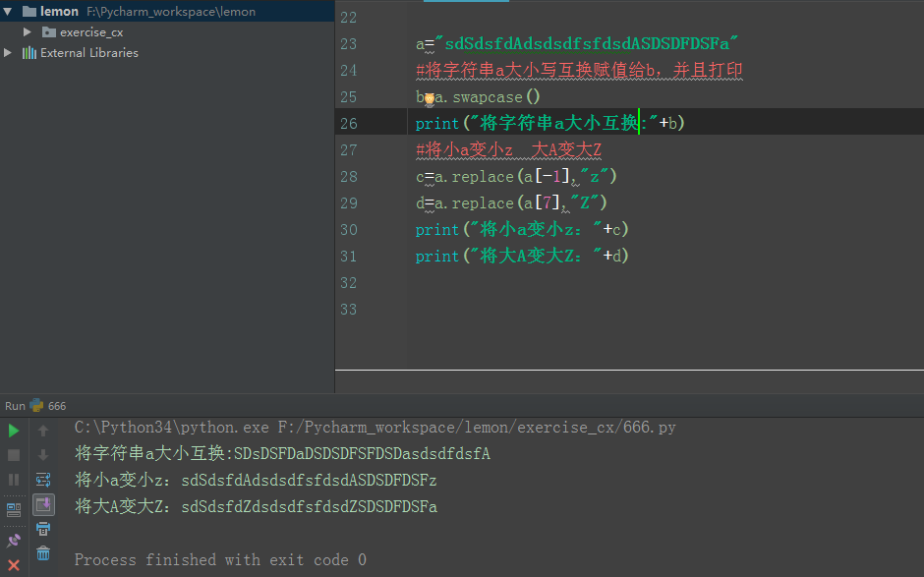Screen dimensions: 924x577
Task: Expand the External Libraries node
Action: (10, 53)
